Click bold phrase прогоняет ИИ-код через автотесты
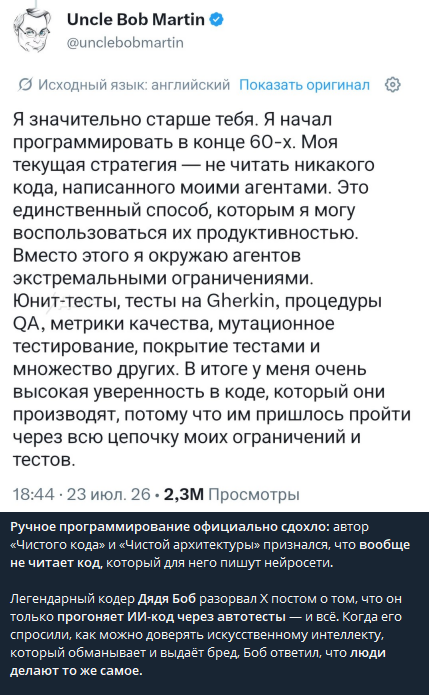The image size is (429, 695). point(172,617)
